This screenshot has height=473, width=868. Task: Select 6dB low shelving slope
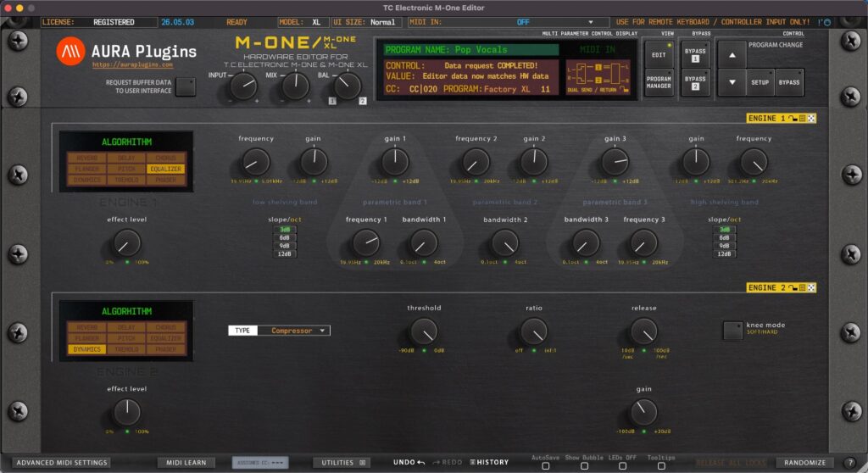click(x=285, y=237)
